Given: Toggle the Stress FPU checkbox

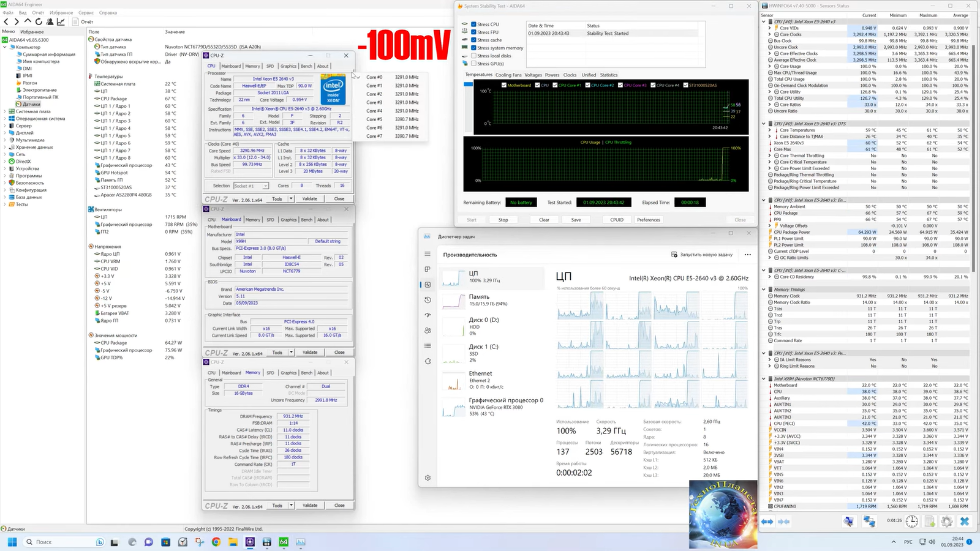Looking at the screenshot, I should pos(473,32).
